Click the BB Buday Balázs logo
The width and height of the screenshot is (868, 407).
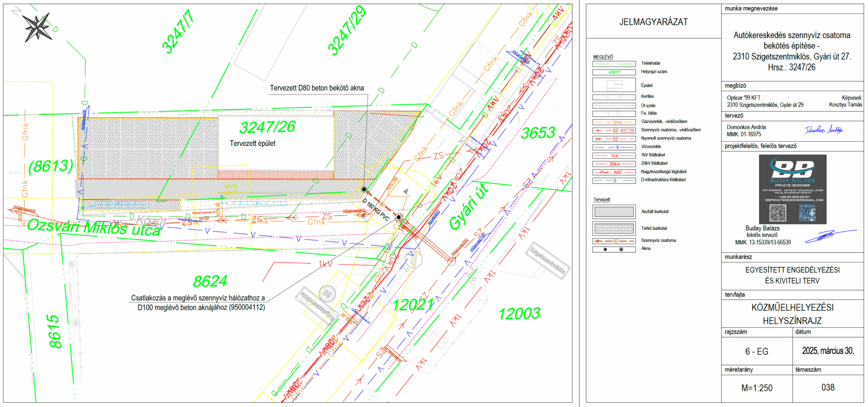click(x=792, y=170)
